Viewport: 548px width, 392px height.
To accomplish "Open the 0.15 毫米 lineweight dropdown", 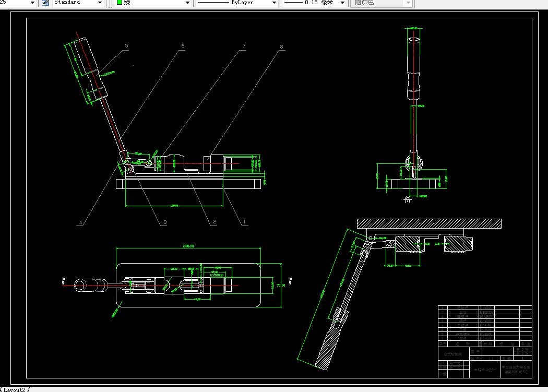I will pos(343,3).
